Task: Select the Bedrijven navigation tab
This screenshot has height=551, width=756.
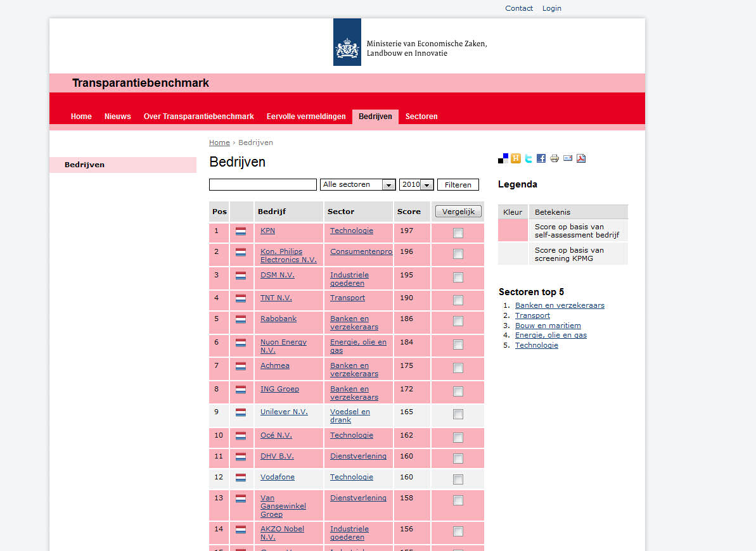Action: coord(375,117)
